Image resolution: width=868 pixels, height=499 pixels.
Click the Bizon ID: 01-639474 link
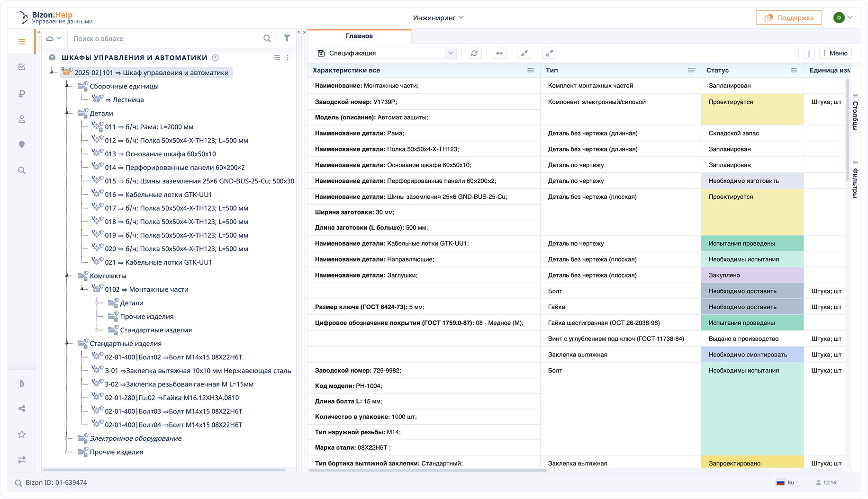tap(56, 483)
